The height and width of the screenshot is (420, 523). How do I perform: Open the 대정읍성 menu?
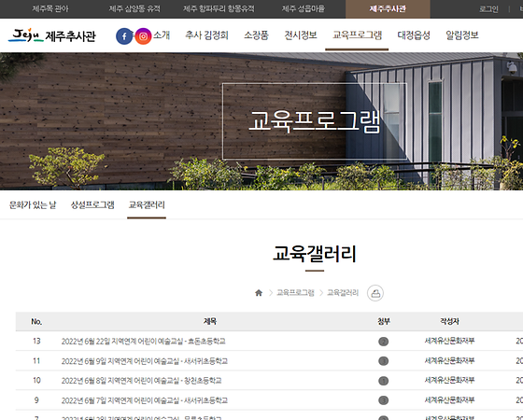[x=414, y=35]
